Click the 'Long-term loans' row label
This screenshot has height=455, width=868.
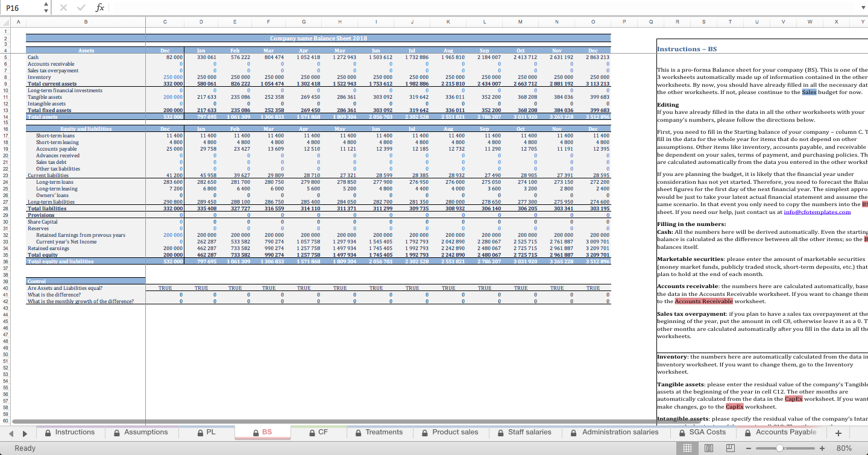click(55, 182)
